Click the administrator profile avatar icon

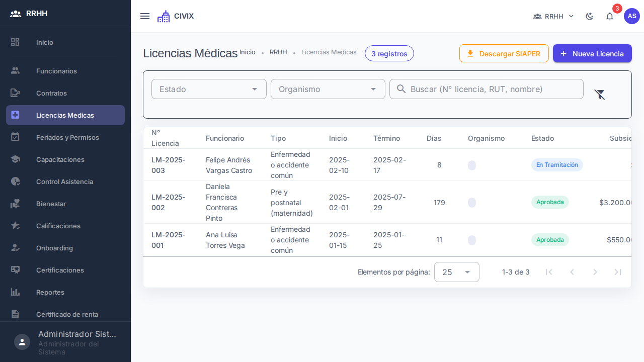click(x=22, y=342)
